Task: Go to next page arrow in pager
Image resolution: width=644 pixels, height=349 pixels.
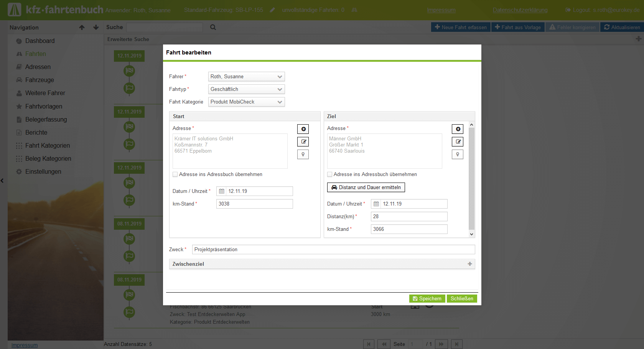Action: coord(441,344)
